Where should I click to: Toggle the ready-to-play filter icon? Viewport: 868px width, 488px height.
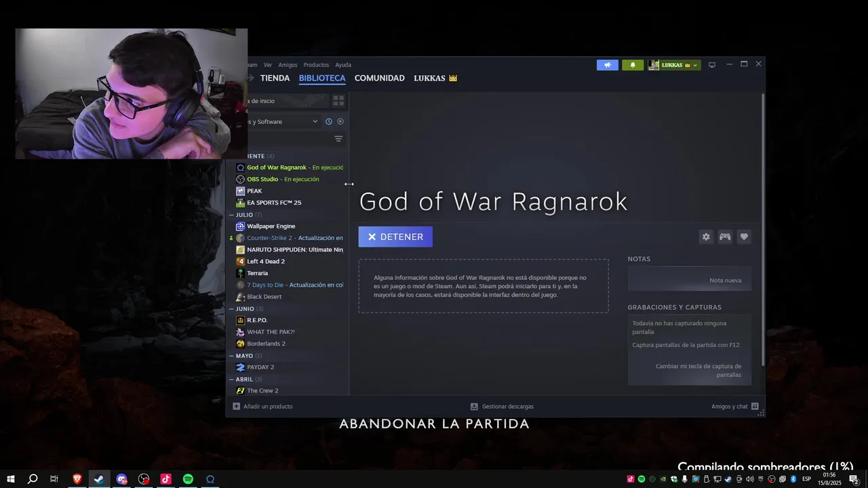(340, 121)
